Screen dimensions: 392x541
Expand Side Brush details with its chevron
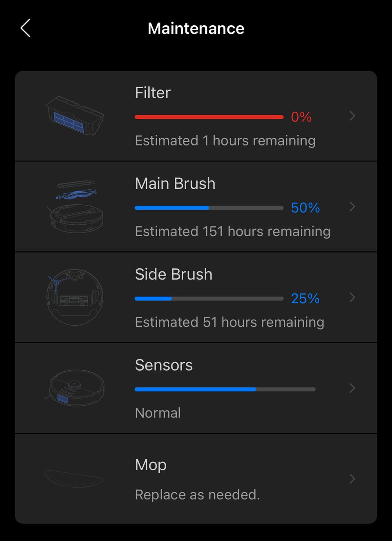[352, 297]
